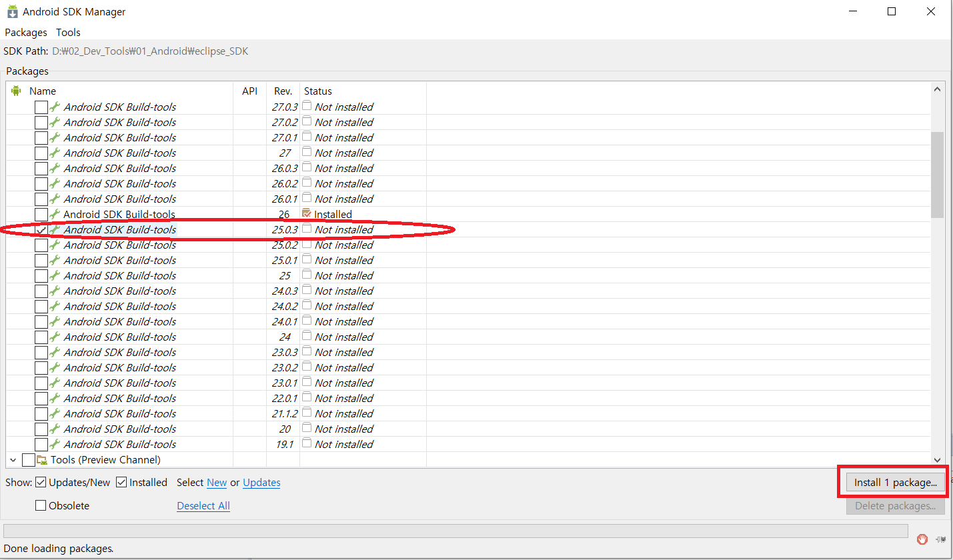This screenshot has height=560, width=953.
Task: Check the Build-tools 26 installed package checkbox
Action: tap(41, 214)
